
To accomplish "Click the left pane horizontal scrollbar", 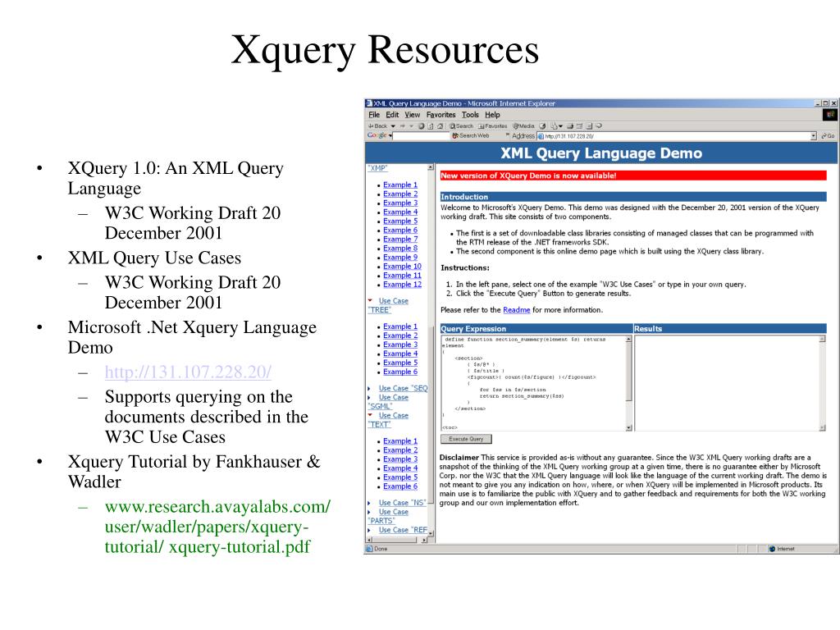I will point(397,540).
